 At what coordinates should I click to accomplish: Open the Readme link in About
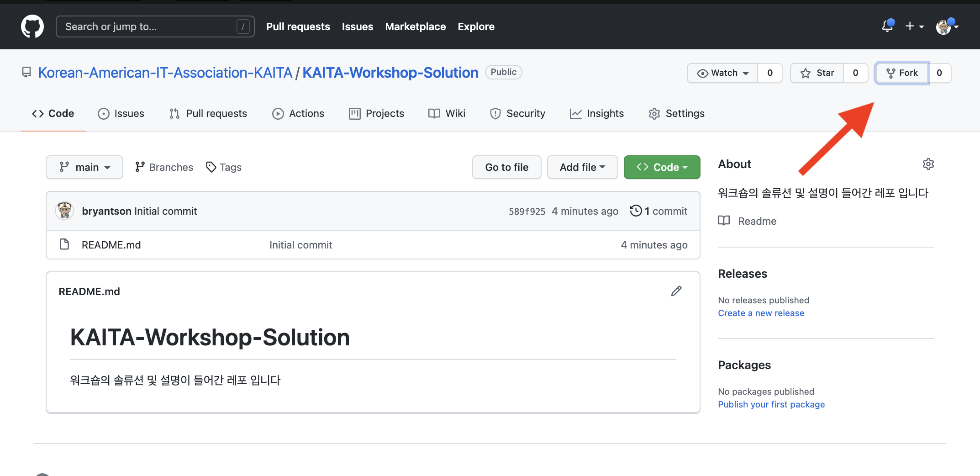coord(747,221)
